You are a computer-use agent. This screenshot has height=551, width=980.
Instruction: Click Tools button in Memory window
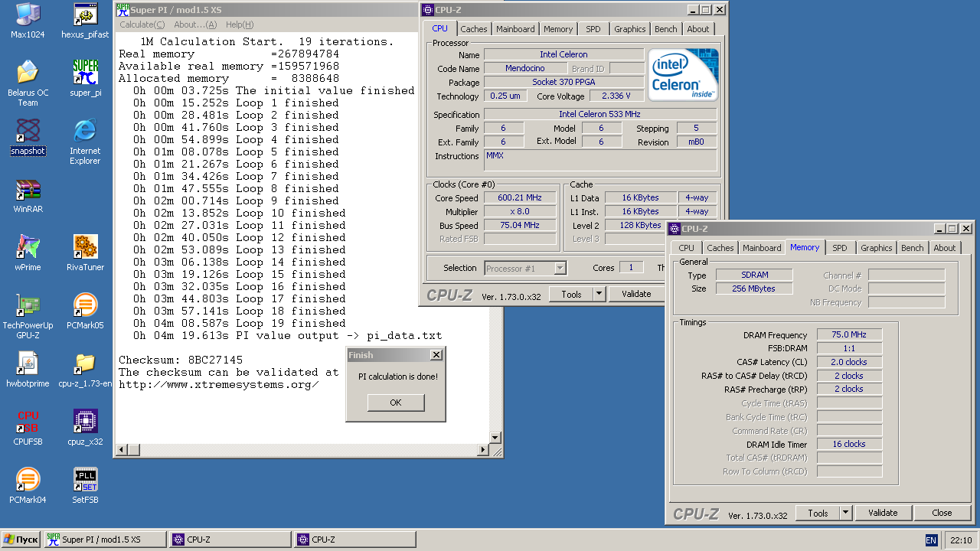tap(818, 513)
